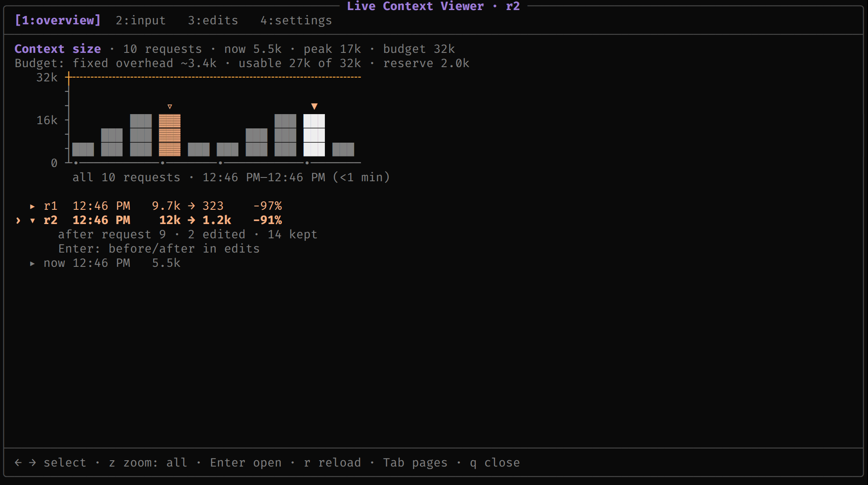Click the first gray bar in chart

click(x=83, y=149)
